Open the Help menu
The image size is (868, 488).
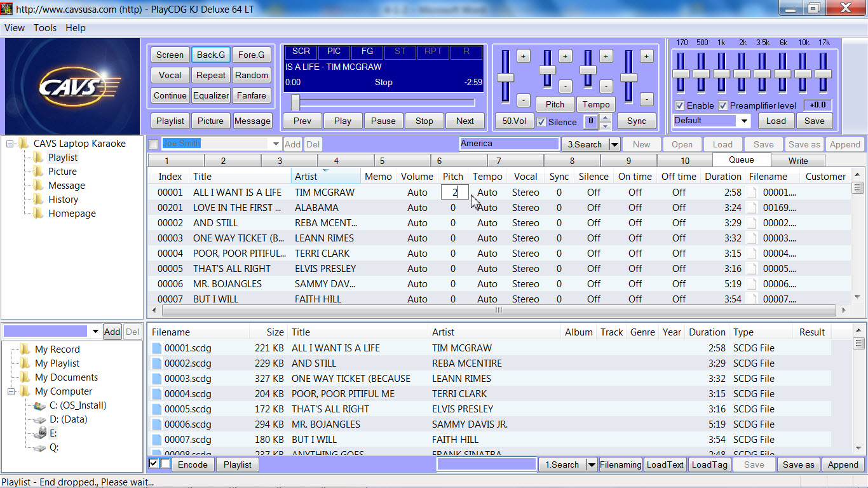tap(76, 28)
